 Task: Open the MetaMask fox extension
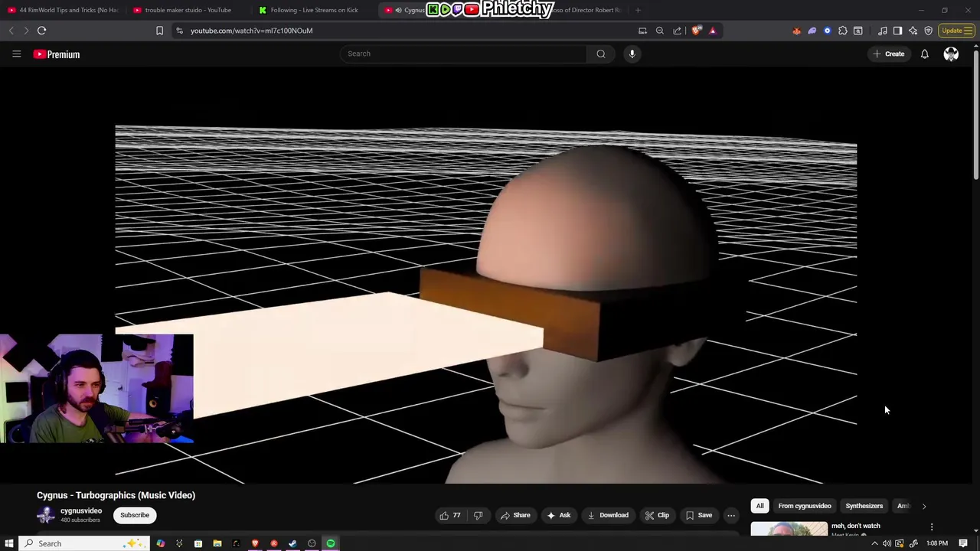(x=796, y=31)
